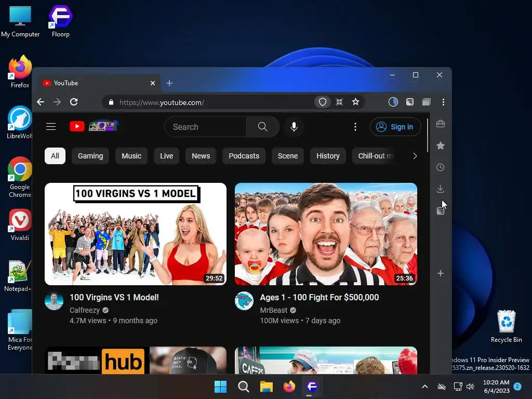Viewport: 532px width, 399px height.
Task: Click the YouTube Search input field
Action: point(206,127)
